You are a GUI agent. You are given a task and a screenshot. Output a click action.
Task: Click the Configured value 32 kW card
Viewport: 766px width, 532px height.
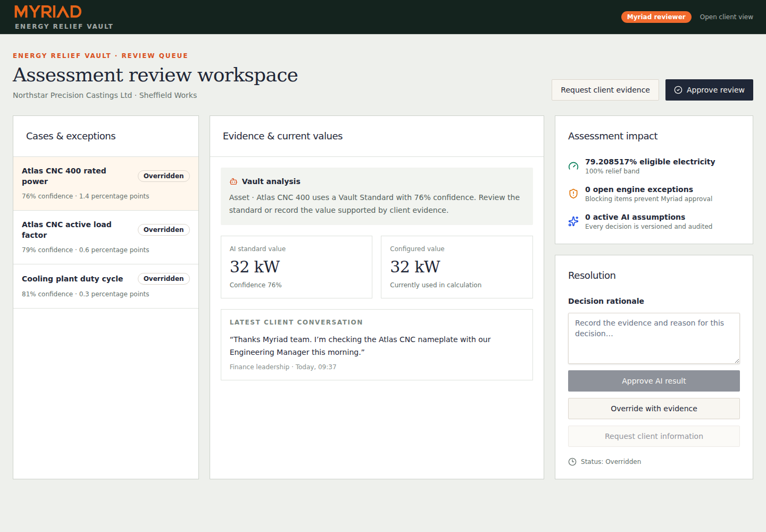(457, 267)
